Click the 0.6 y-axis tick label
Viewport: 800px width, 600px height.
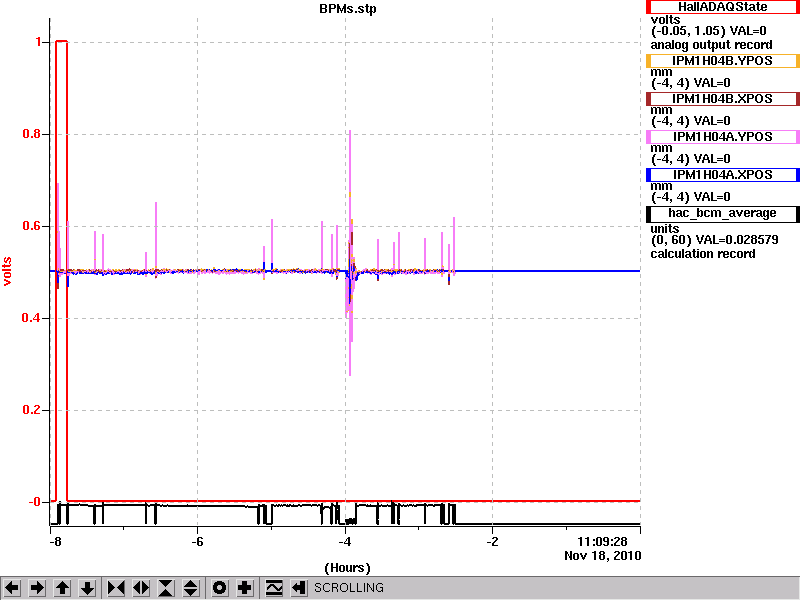coord(32,226)
